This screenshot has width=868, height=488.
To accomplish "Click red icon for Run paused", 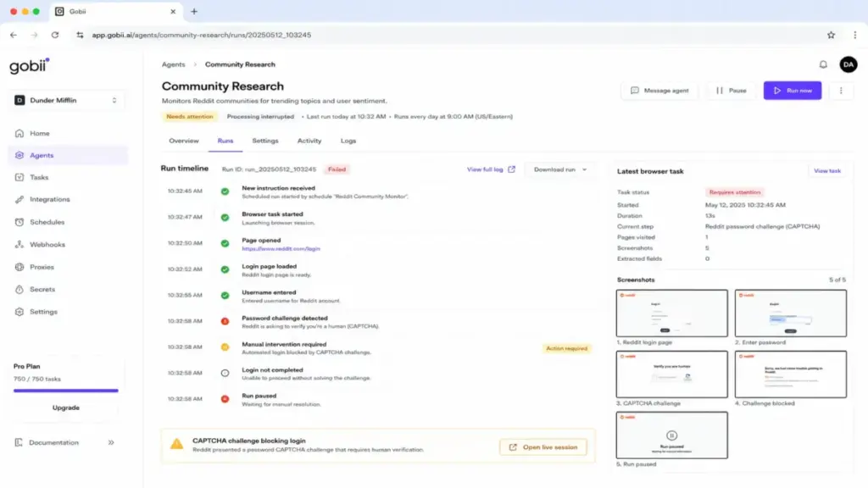I will 225,399.
